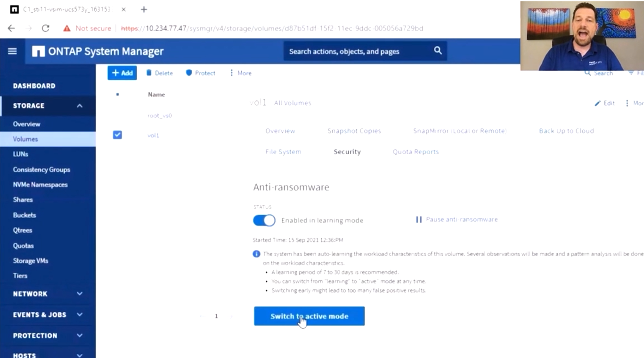Reload the page with refresh icon
The width and height of the screenshot is (644, 358).
(46, 28)
